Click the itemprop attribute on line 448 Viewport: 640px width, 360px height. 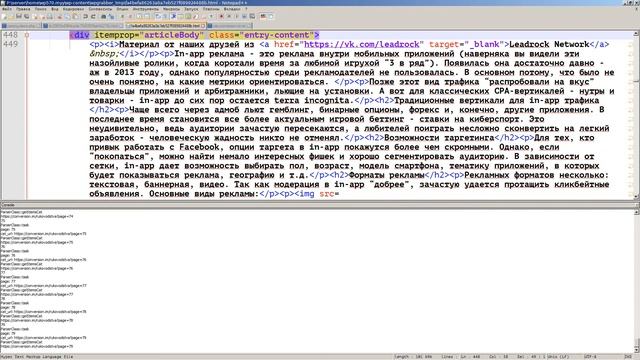pyautogui.click(x=115, y=35)
